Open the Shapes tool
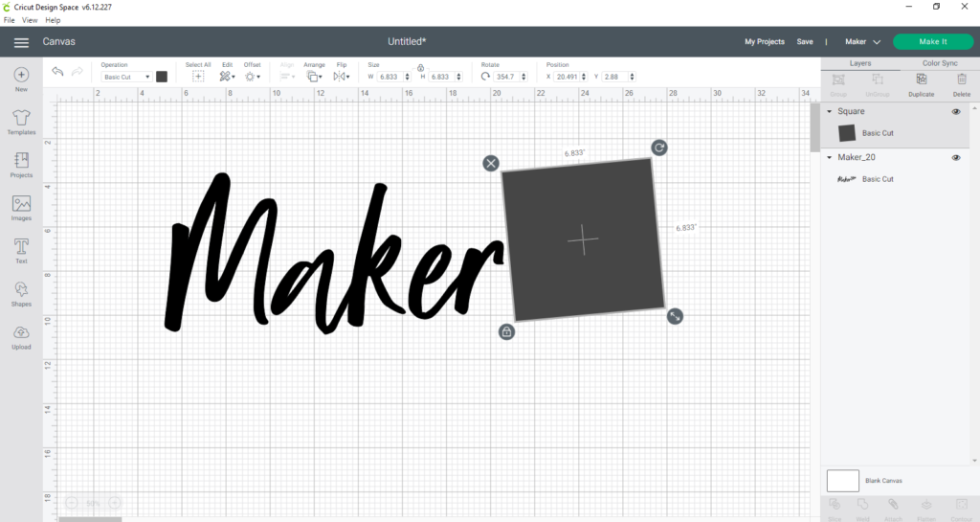This screenshot has width=980, height=522. (x=21, y=294)
